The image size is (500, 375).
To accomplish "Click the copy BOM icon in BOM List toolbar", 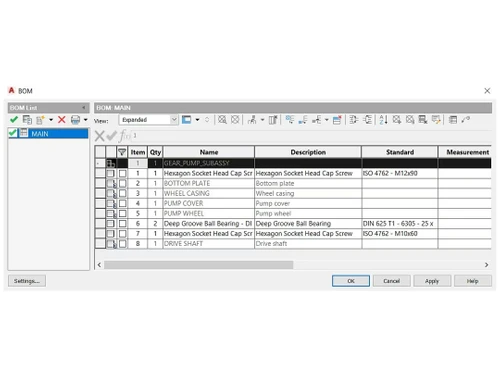I will [x=27, y=119].
